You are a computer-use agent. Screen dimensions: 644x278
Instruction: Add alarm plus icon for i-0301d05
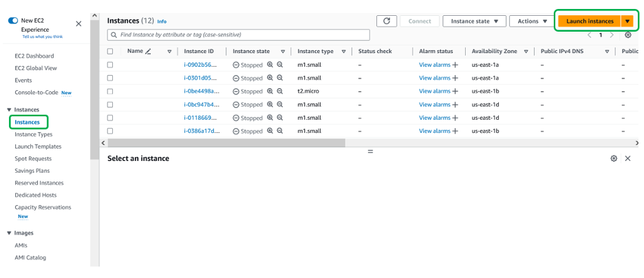(455, 78)
